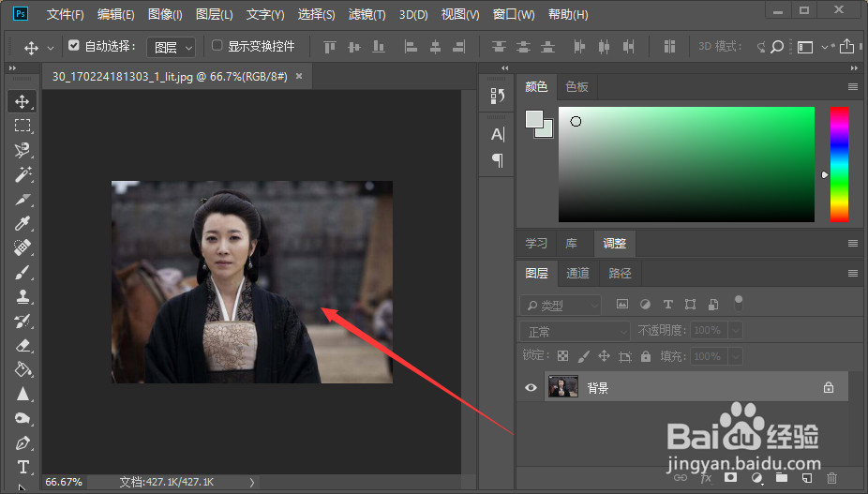Open the Paragraph panel icon

[497, 160]
